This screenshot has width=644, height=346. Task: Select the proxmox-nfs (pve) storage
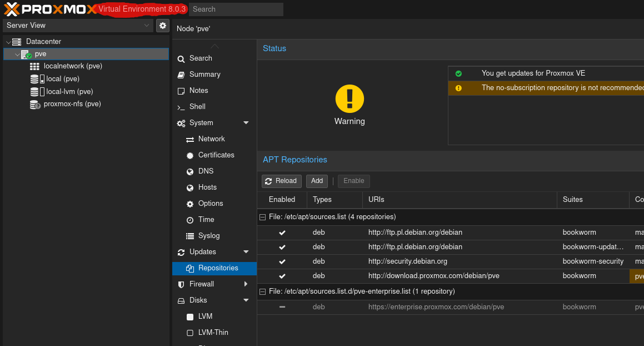click(72, 104)
